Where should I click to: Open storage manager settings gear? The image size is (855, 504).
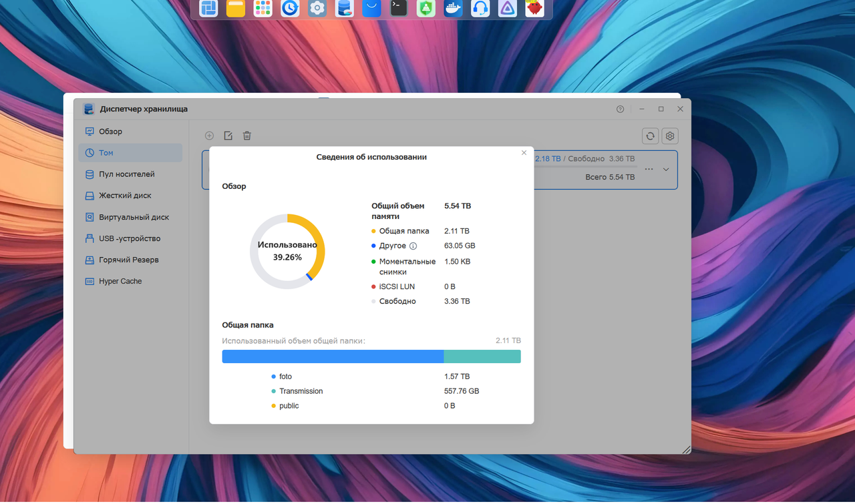coord(670,136)
